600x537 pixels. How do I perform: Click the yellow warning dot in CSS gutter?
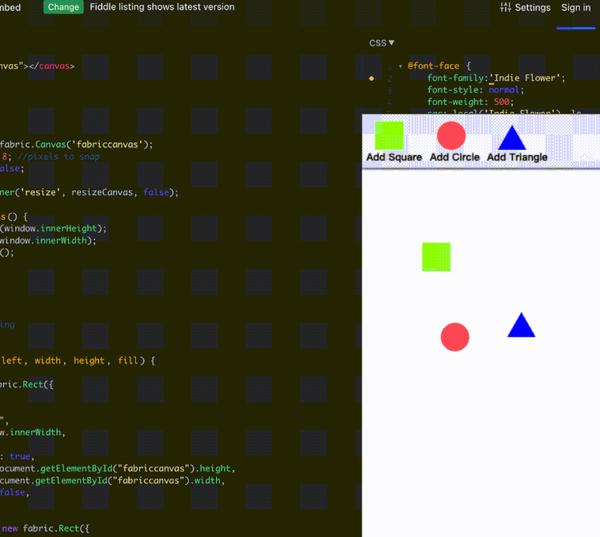tap(371, 78)
